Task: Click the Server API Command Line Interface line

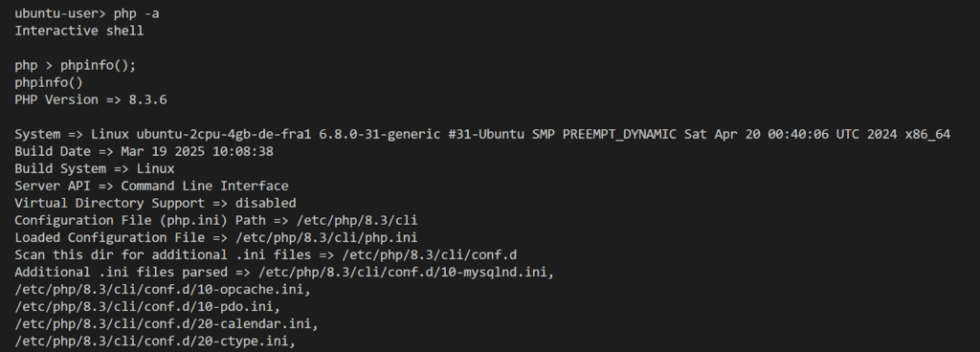Action: 151,186
